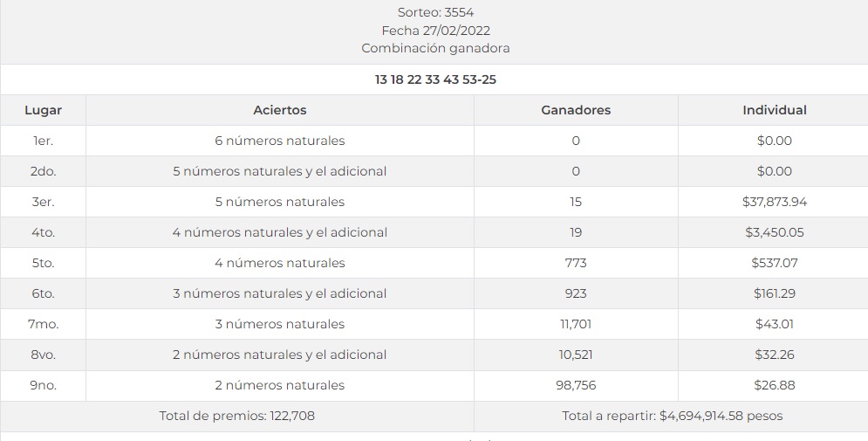Click the Combinación ganadora heading

click(435, 48)
